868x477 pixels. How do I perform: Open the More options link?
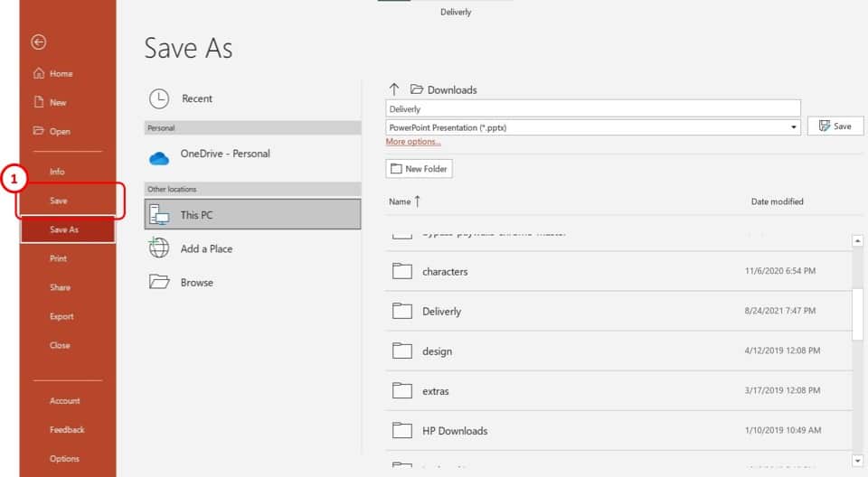click(413, 142)
